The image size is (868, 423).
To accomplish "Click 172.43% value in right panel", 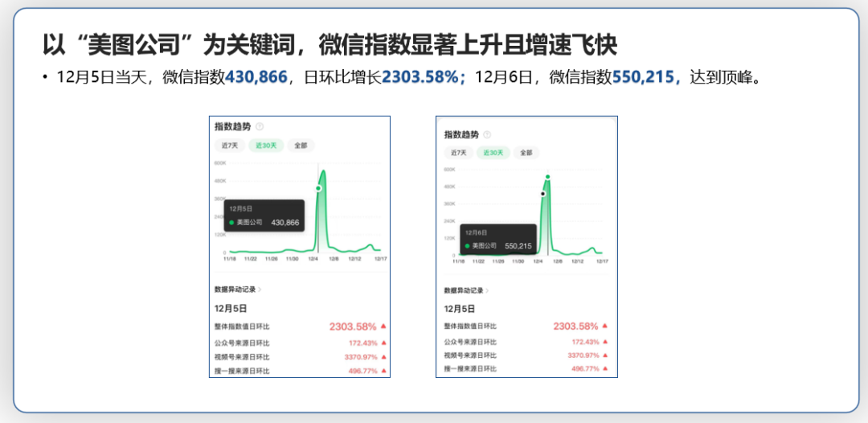I will tap(586, 342).
